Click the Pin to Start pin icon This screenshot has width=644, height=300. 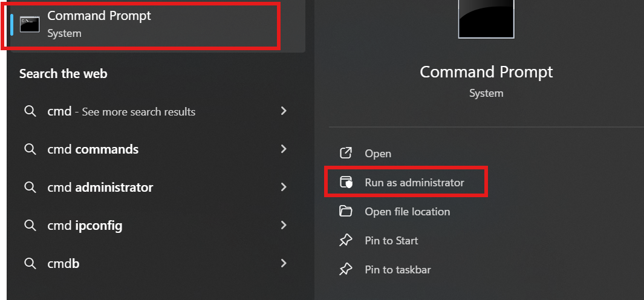(346, 241)
